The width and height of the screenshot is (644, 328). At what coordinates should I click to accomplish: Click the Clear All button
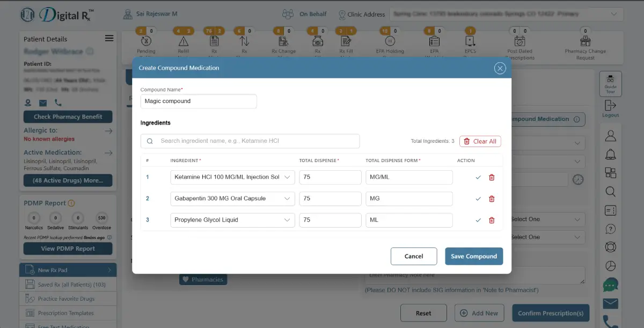[480, 141]
